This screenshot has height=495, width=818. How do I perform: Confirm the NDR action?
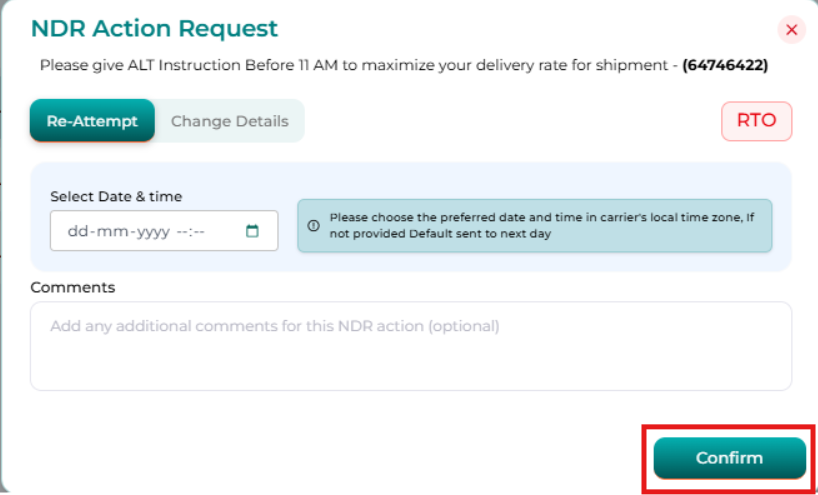tap(729, 458)
